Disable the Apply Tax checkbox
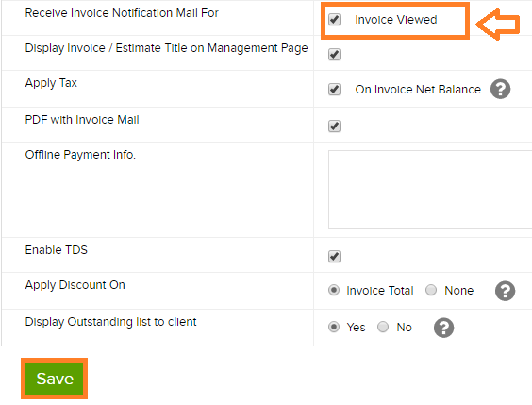Screen dimensions: 532x405 click(x=334, y=90)
